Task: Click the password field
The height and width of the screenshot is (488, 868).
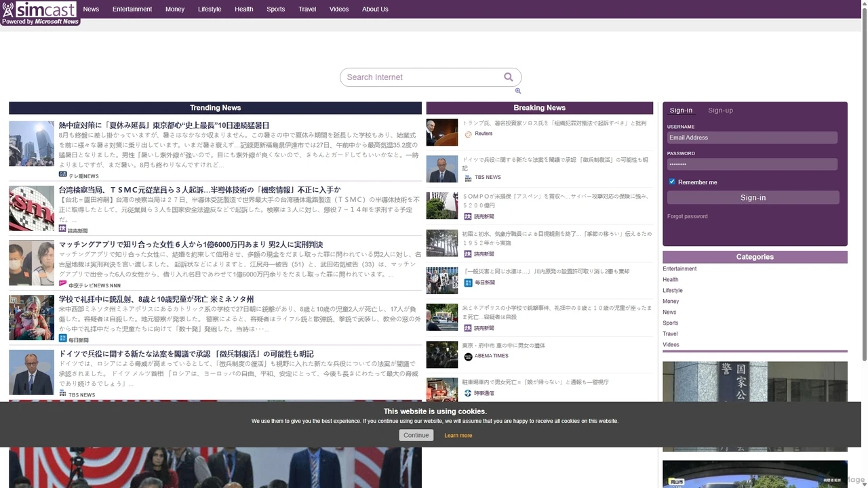Action: (752, 164)
